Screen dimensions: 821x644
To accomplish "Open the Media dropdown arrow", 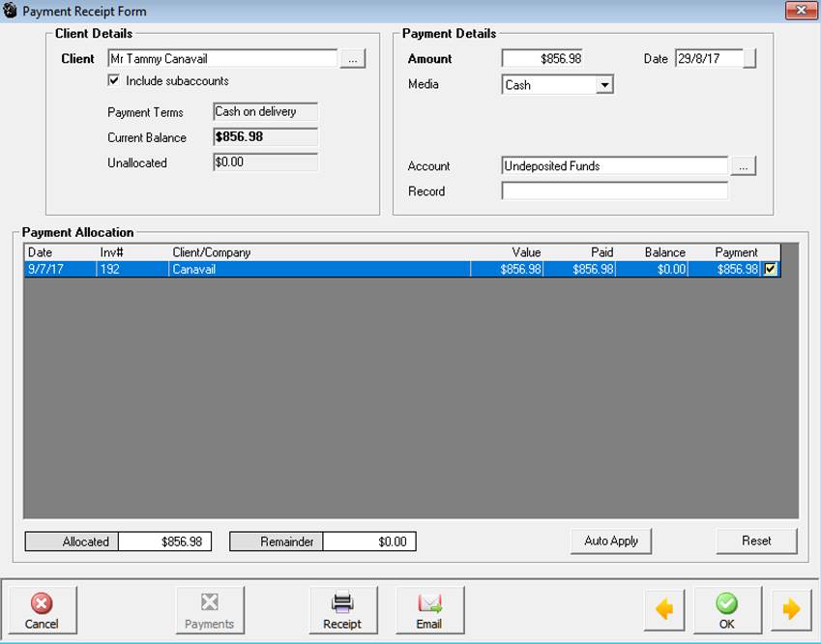I will 604,85.
